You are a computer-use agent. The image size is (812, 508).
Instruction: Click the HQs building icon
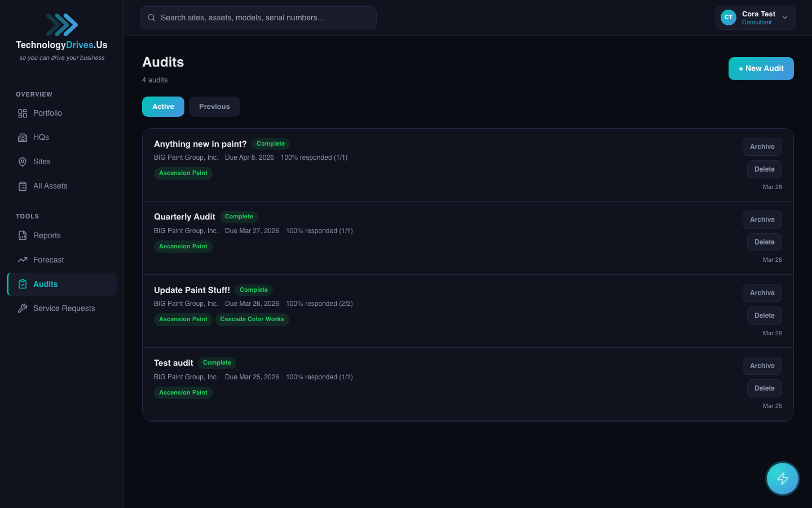(23, 138)
